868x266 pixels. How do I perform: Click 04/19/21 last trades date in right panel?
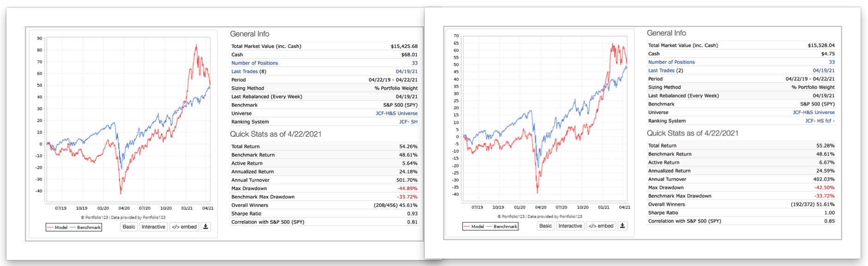824,71
